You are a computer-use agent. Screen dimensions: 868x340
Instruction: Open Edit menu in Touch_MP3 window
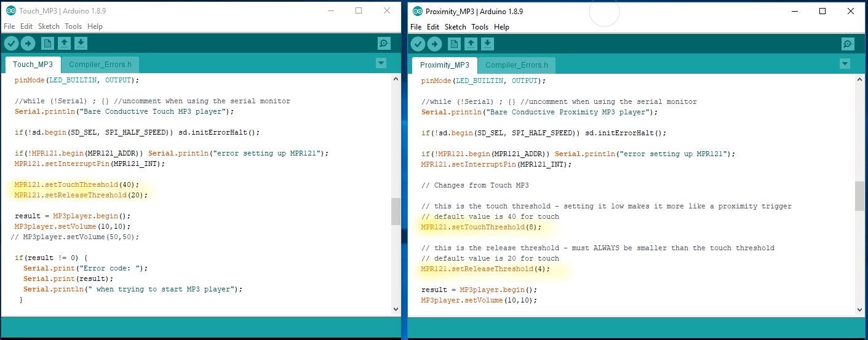click(26, 26)
